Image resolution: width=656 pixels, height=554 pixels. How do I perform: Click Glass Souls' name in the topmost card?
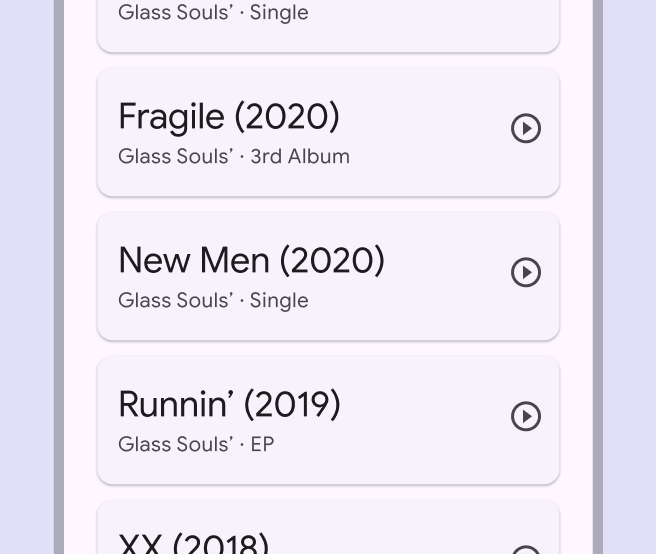coord(175,13)
